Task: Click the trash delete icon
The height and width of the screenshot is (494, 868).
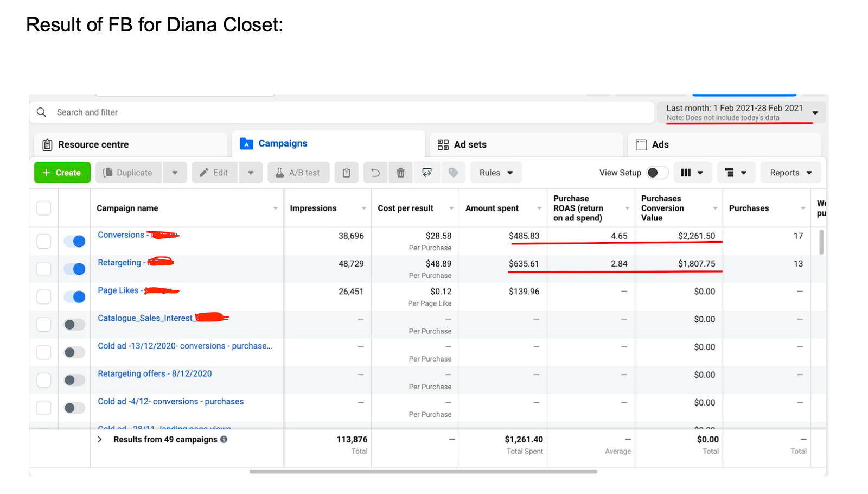Action: pos(400,173)
